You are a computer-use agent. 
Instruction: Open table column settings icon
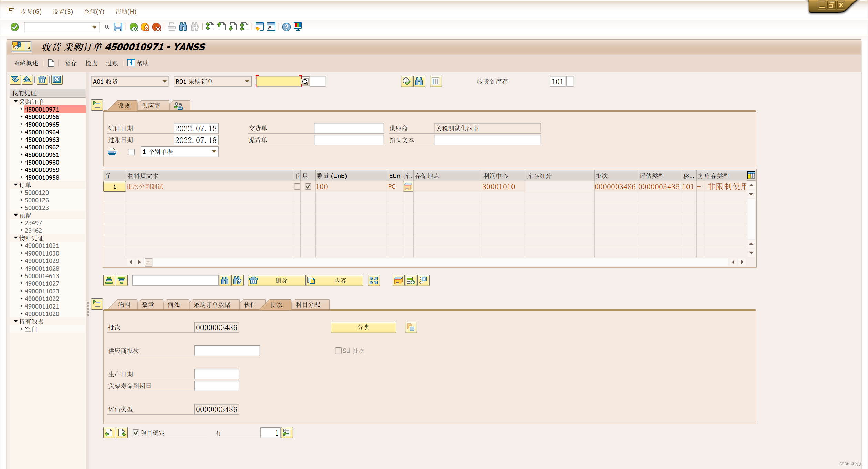pos(751,176)
